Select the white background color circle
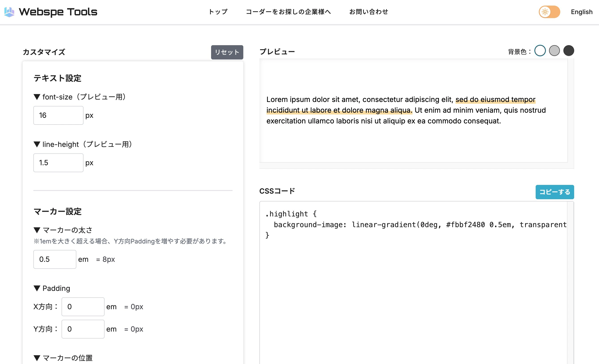Image resolution: width=599 pixels, height=364 pixels. [540, 51]
